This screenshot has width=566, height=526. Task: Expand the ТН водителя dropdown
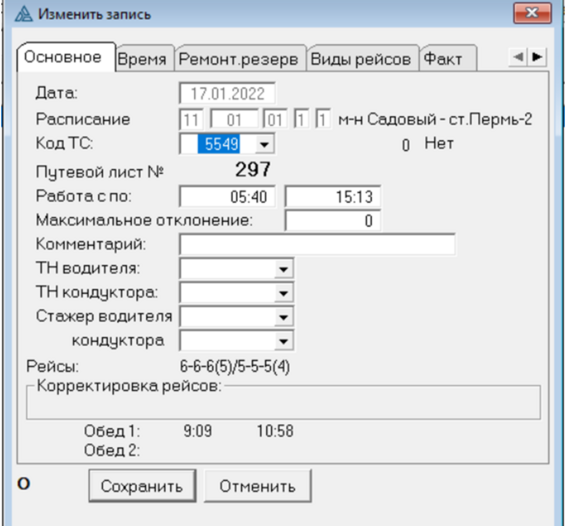(283, 269)
